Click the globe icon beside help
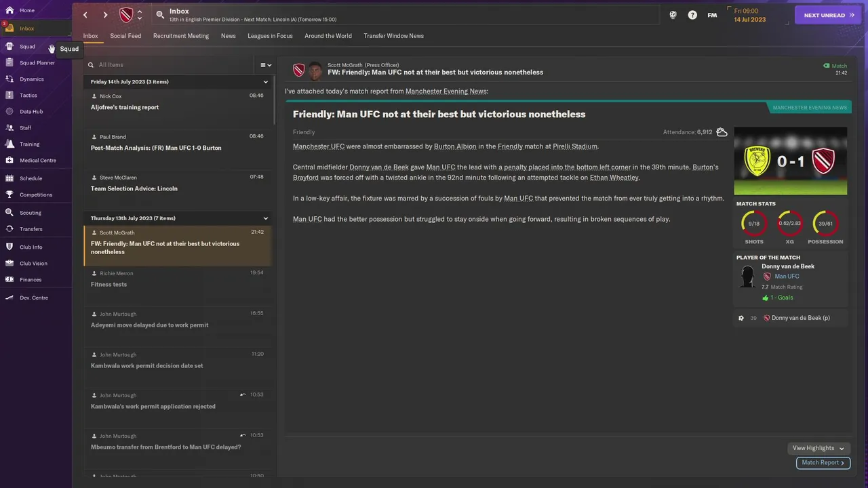The image size is (868, 488). (x=673, y=15)
